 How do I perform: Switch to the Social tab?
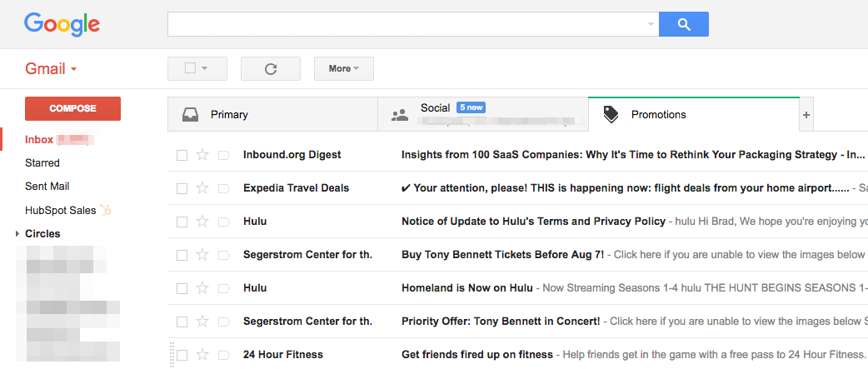pyautogui.click(x=482, y=114)
